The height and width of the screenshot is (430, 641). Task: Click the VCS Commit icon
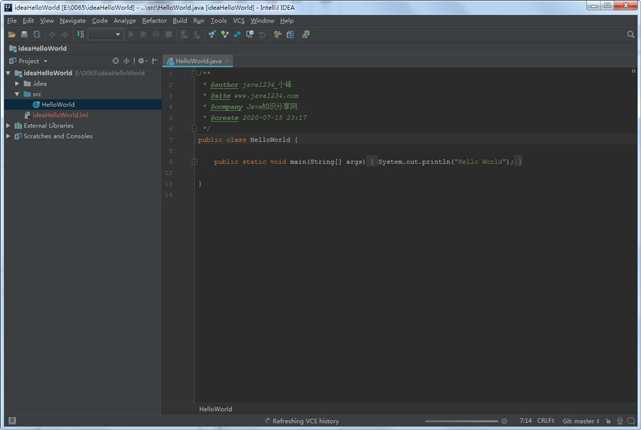224,34
